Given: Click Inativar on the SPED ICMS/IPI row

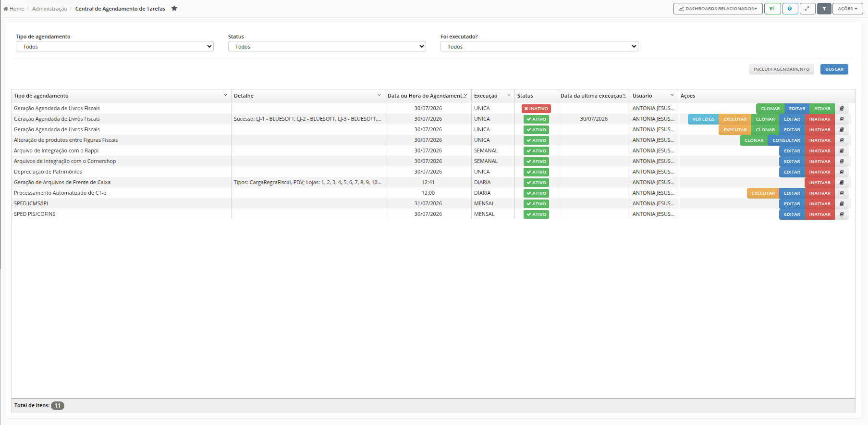Looking at the screenshot, I should pyautogui.click(x=820, y=204).
